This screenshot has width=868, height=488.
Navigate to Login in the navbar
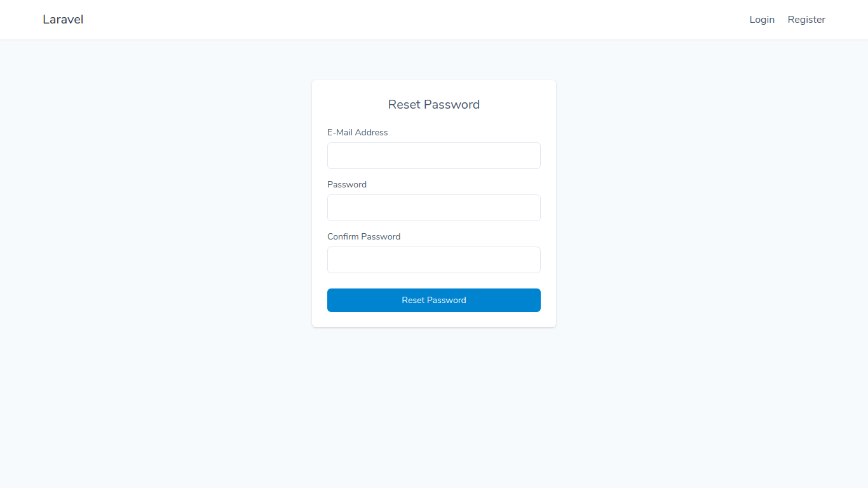(x=762, y=20)
